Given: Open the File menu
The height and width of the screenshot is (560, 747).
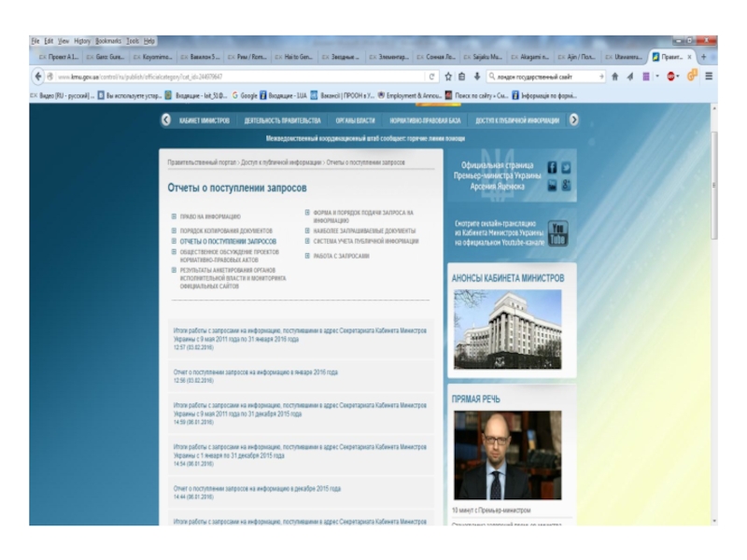Looking at the screenshot, I should (x=35, y=41).
